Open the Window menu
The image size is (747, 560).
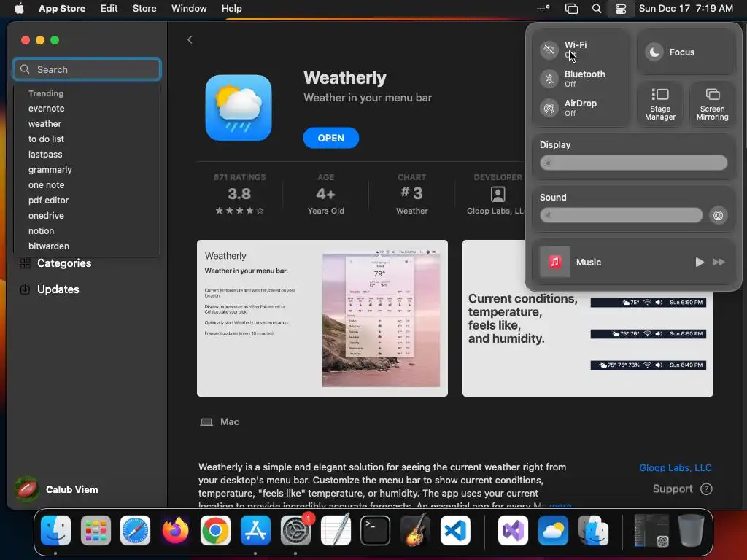pos(189,9)
